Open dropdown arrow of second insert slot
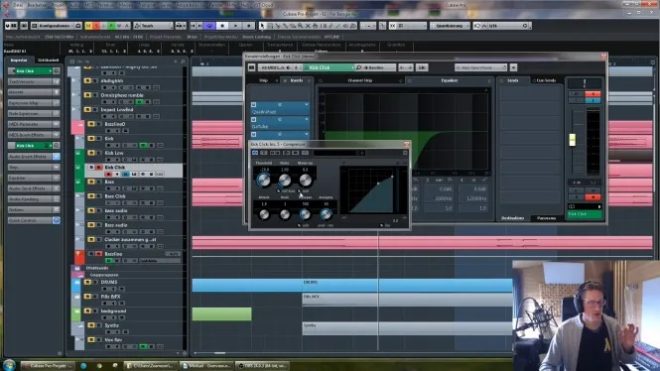Image resolution: width=660 pixels, height=371 pixels. [306, 120]
